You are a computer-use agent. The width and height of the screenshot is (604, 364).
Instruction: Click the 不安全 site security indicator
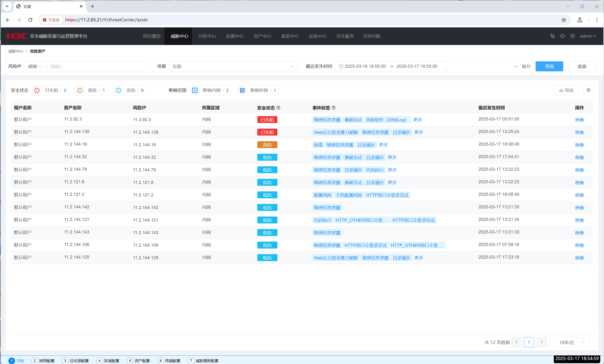point(51,20)
